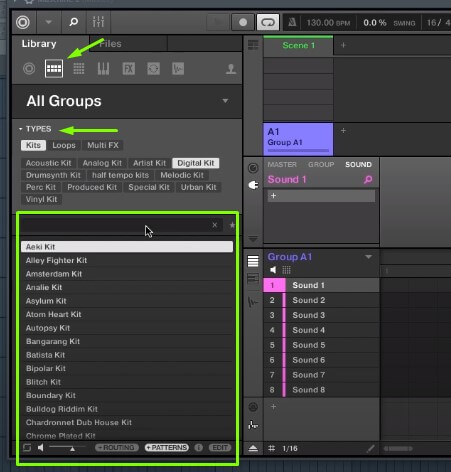451x472 pixels.
Task: Select the Scene 1 tab
Action: pos(298,46)
